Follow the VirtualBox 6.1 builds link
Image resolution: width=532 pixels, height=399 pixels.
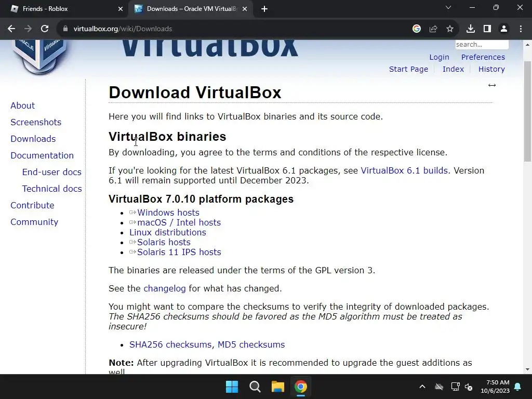click(404, 170)
